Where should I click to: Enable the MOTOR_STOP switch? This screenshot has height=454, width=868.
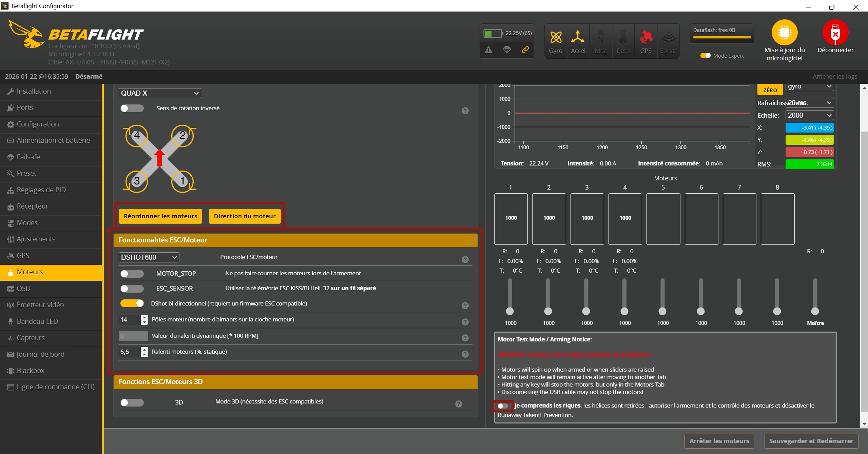coord(132,274)
